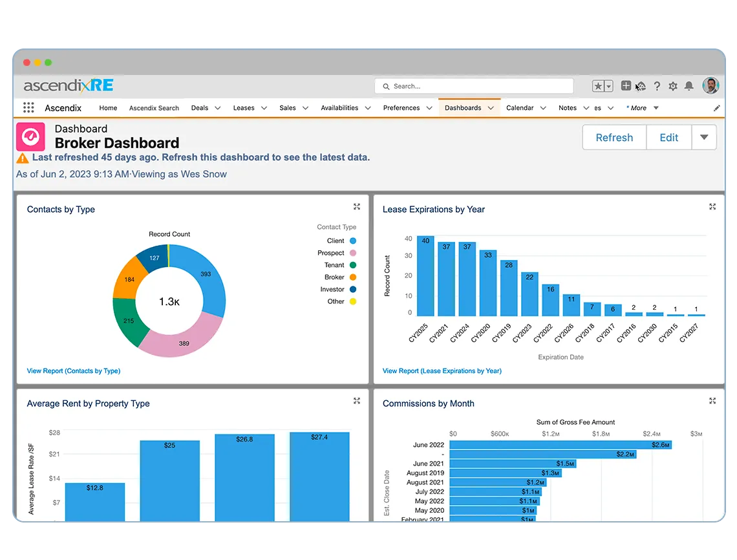Open the setup gear icon
Screen dimensions: 737x560
coord(673,86)
